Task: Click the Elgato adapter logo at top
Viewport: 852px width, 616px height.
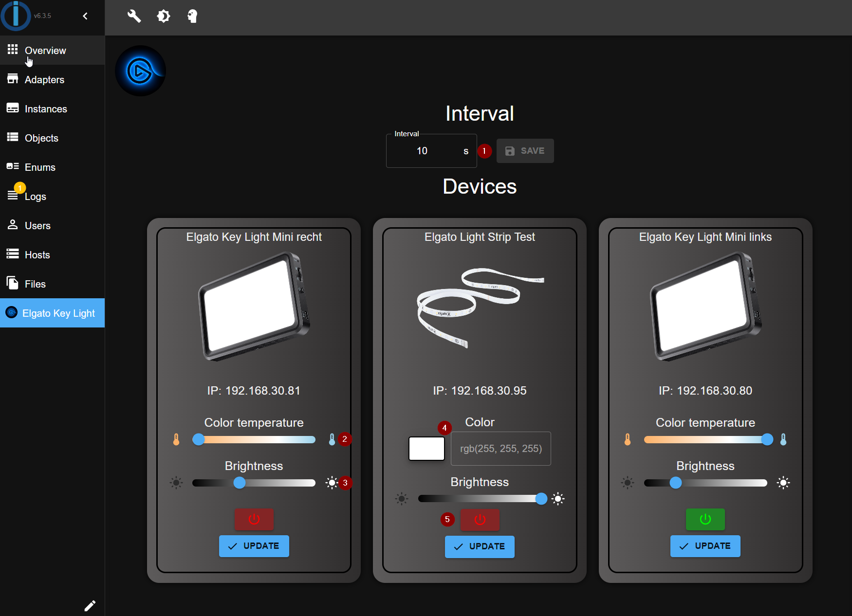Action: pos(140,71)
